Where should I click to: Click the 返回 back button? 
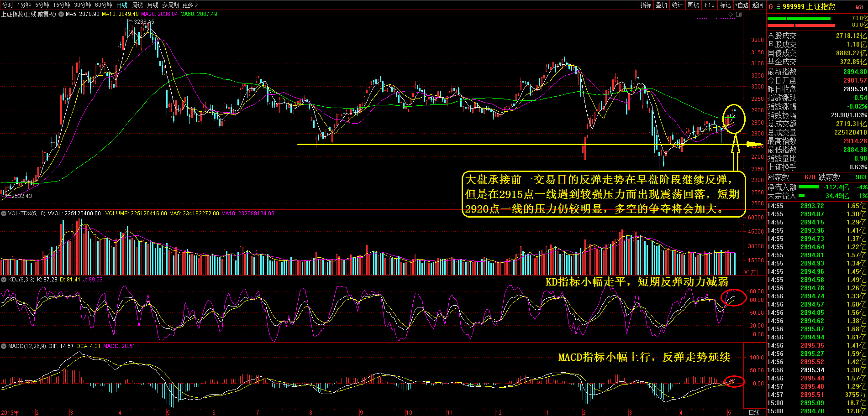tap(758, 5)
